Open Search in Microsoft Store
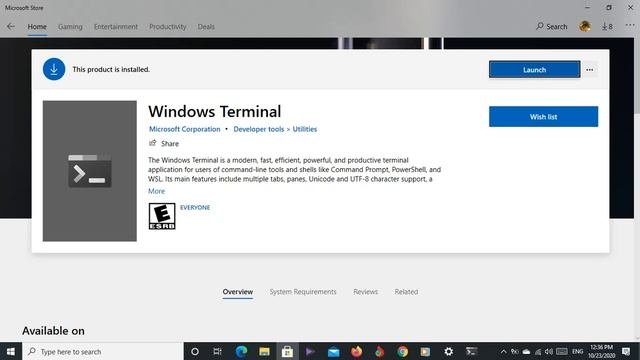Screen dimensions: 640x360 [551, 27]
